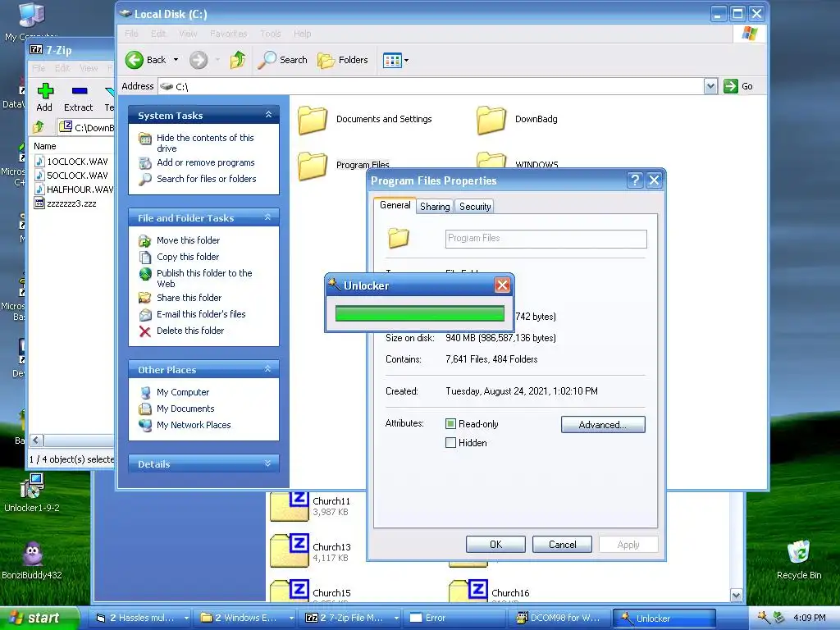Click the Properties dialog help question mark
The height and width of the screenshot is (630, 840).
pos(635,180)
